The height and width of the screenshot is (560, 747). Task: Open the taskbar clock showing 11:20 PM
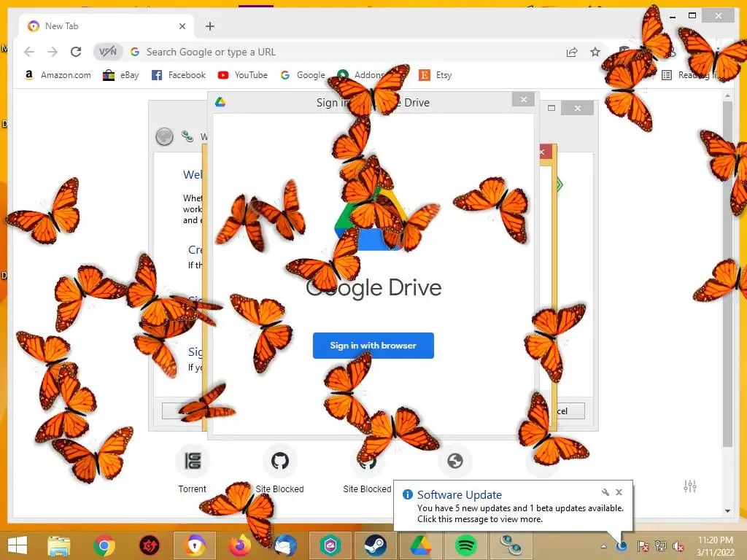tap(715, 546)
